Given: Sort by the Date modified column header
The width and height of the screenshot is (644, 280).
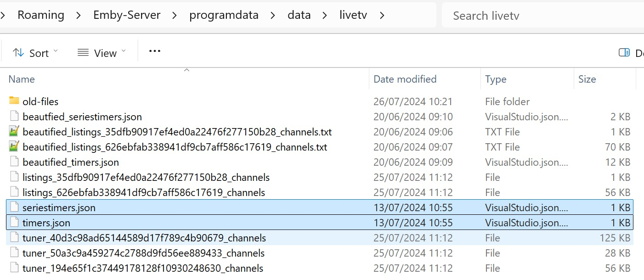Looking at the screenshot, I should [x=405, y=79].
